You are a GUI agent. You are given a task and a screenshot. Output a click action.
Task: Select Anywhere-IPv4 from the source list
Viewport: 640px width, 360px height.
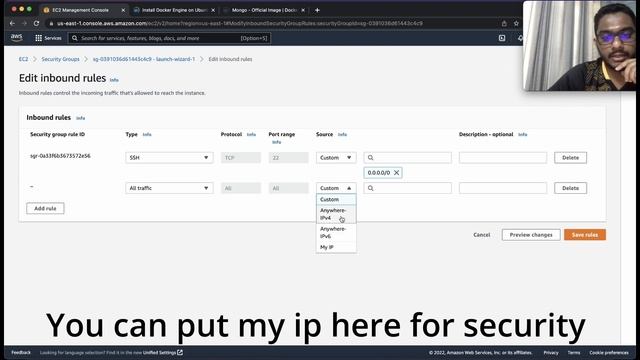(x=336, y=214)
